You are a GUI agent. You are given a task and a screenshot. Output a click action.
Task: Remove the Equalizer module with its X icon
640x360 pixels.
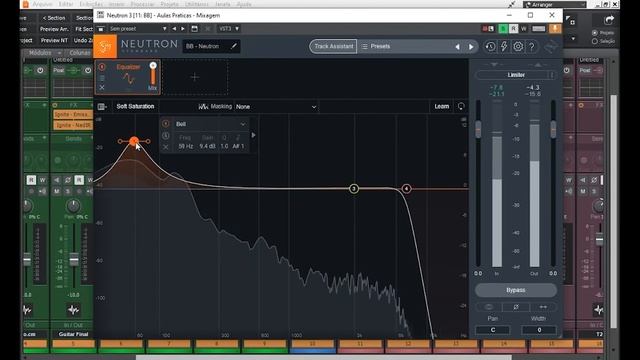pyautogui.click(x=102, y=87)
